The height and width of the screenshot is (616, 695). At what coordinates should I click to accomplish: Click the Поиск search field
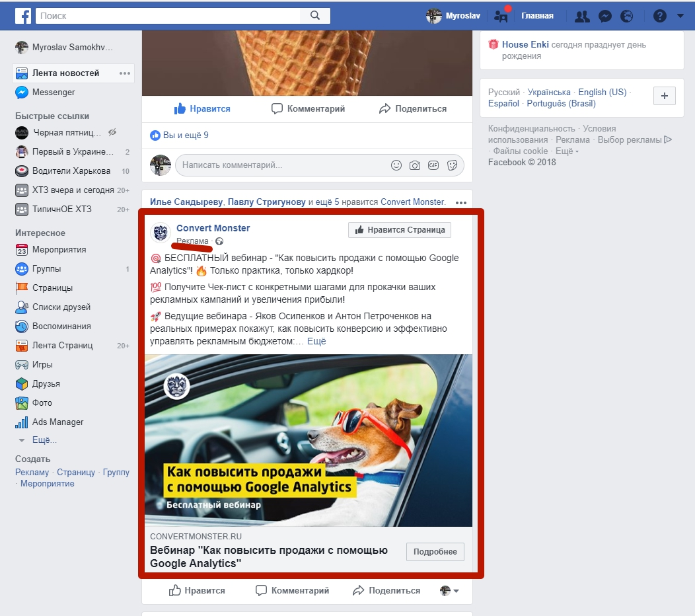168,15
